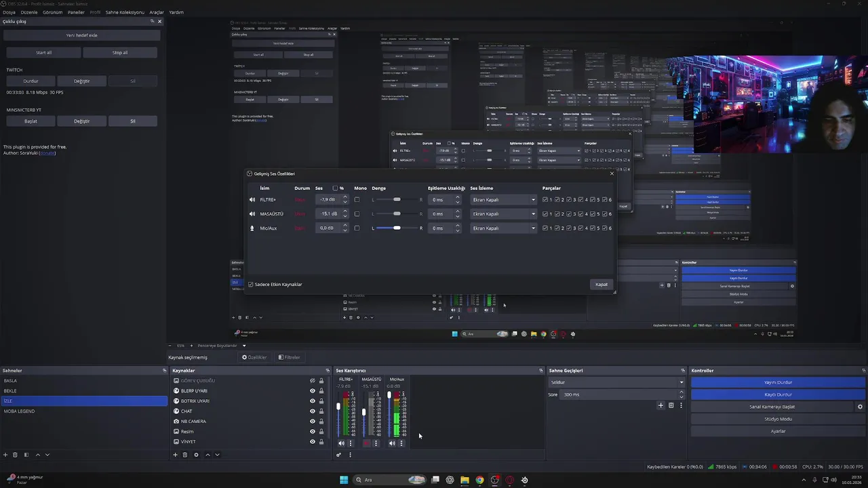Click Durdur for the TWITCH output

point(31,81)
